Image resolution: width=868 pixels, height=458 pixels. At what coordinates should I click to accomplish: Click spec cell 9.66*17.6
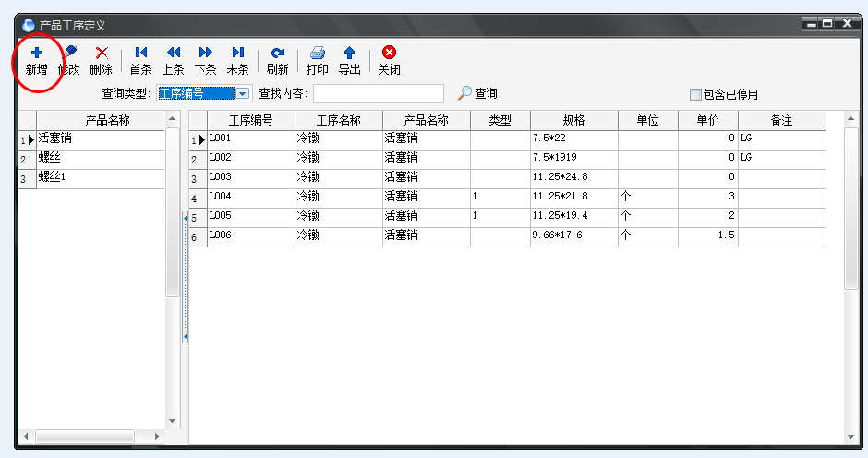pyautogui.click(x=574, y=235)
